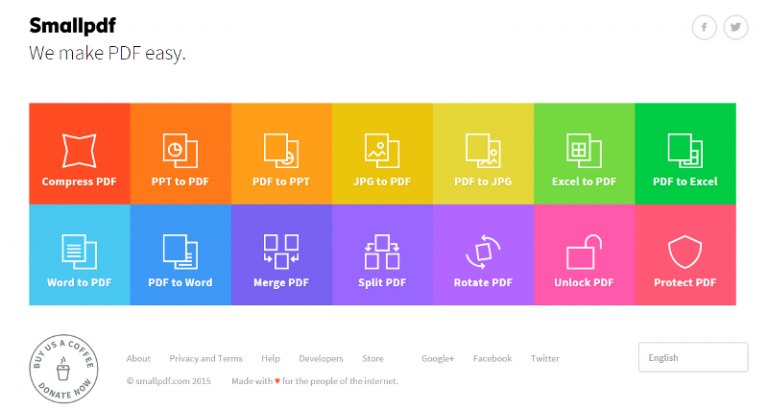Viewport: 768px width, 410px height.
Task: Go to Smallpdf logo home link
Action: click(x=72, y=25)
